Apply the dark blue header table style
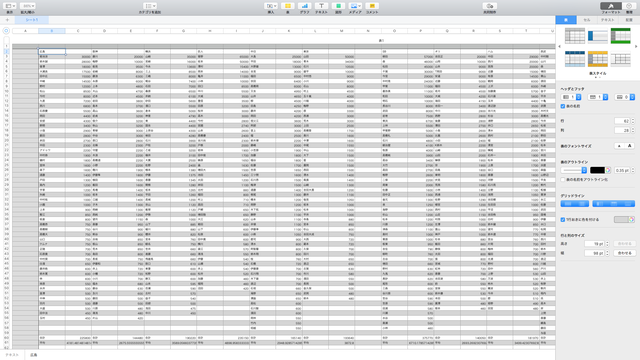This screenshot has width=640, height=360. pos(575,59)
